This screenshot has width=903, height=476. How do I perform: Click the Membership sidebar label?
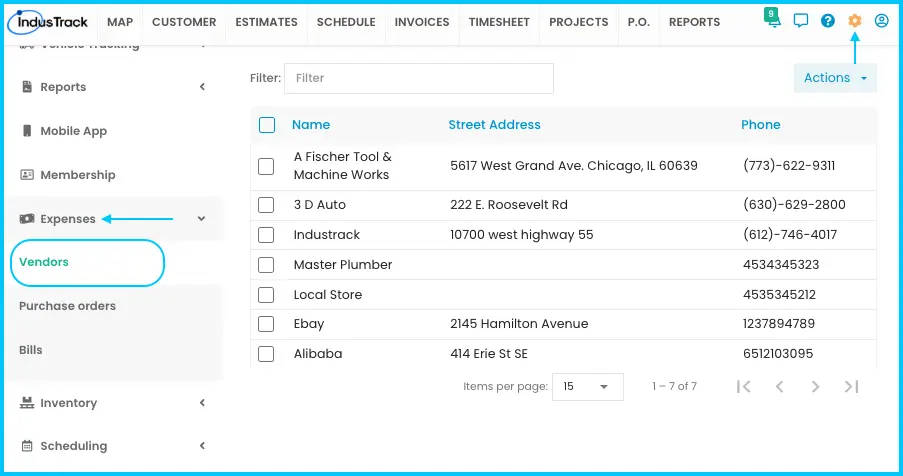tap(78, 175)
